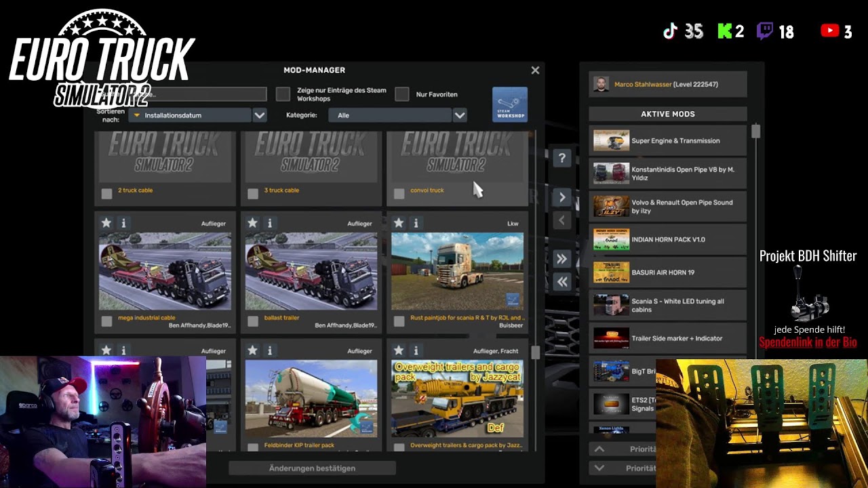Select Konstantinidis Open Pipe V8 mod
The image size is (868, 488).
pos(668,174)
